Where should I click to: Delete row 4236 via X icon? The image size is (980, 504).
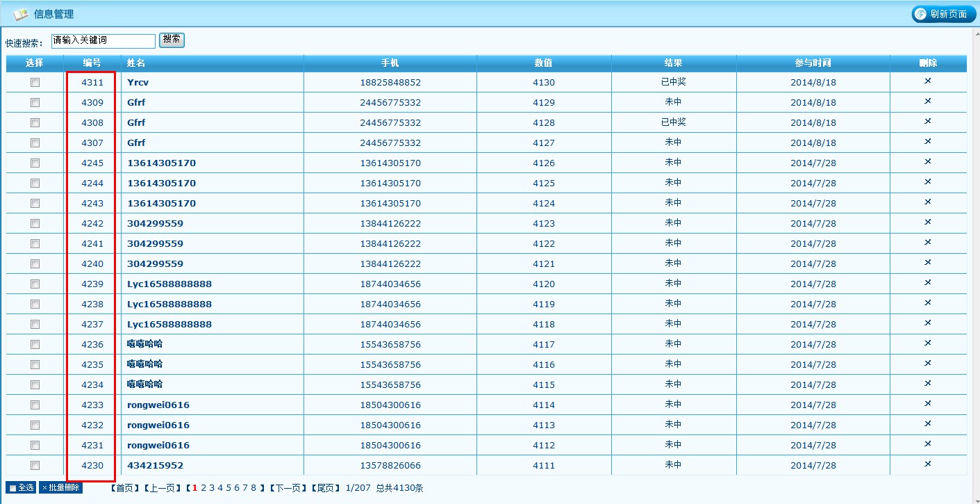pyautogui.click(x=927, y=343)
